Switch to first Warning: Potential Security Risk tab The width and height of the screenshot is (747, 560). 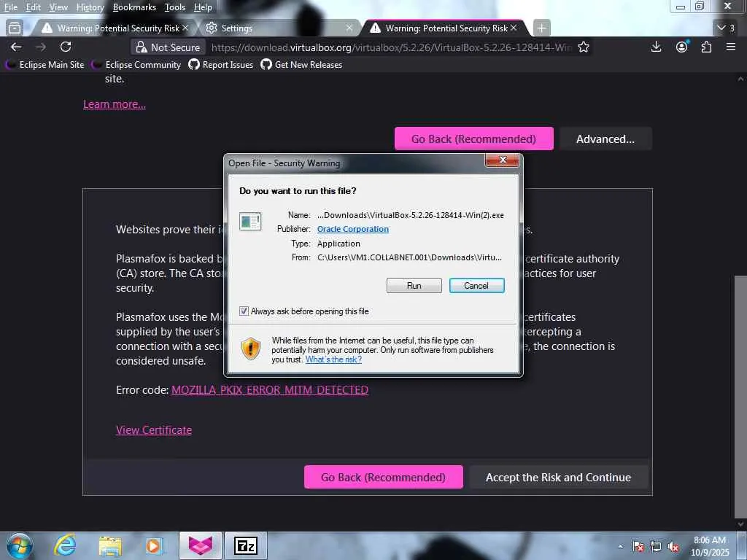tap(115, 28)
